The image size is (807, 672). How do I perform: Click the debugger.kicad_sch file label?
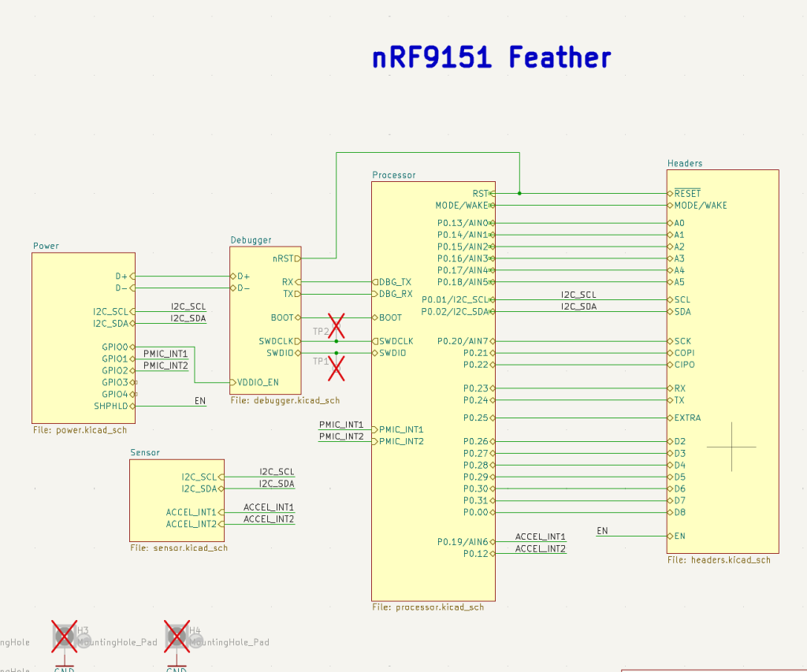tap(285, 400)
